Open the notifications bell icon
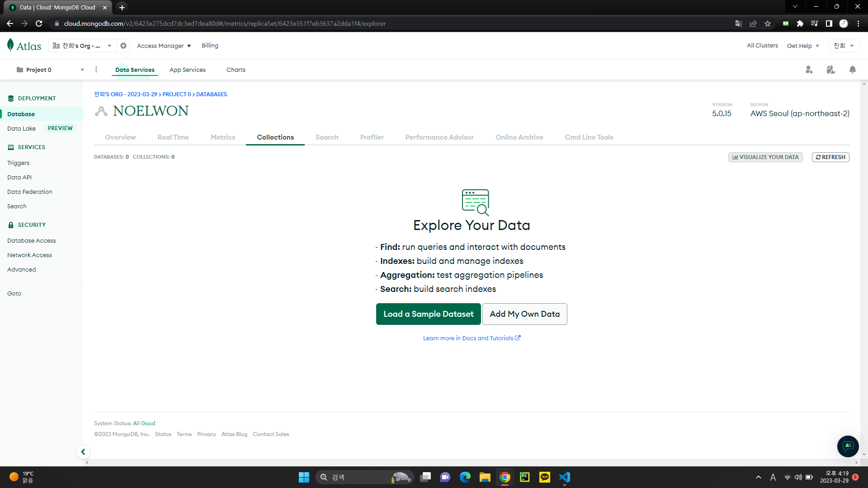Screen dimensions: 868x488 pyautogui.click(x=853, y=70)
